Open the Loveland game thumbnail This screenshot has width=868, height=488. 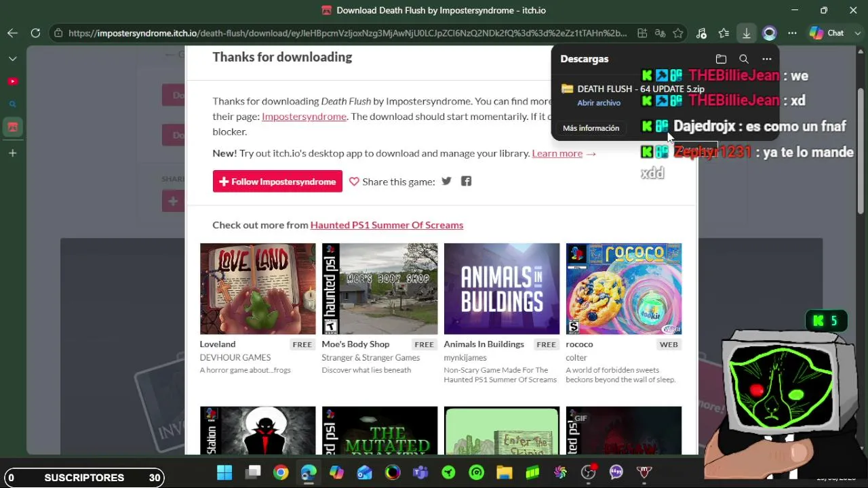point(258,289)
